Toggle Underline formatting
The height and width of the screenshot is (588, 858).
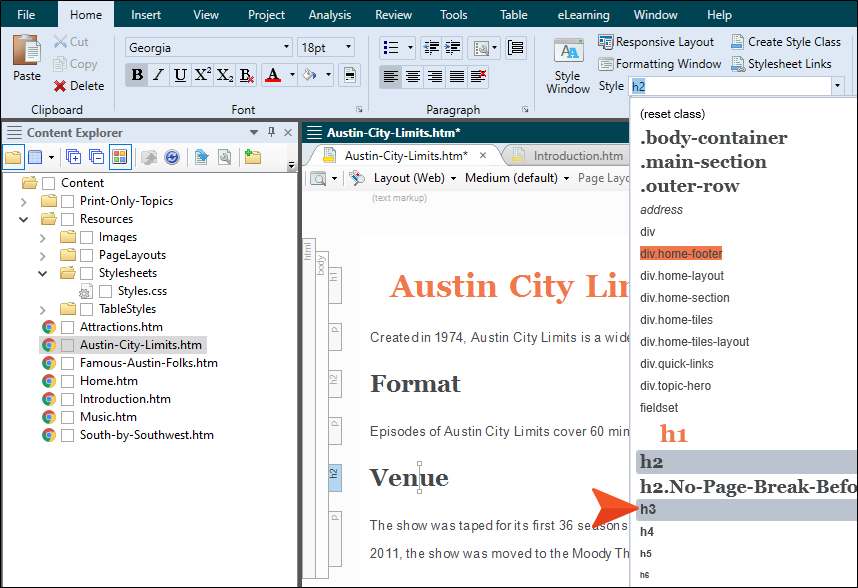[x=180, y=75]
